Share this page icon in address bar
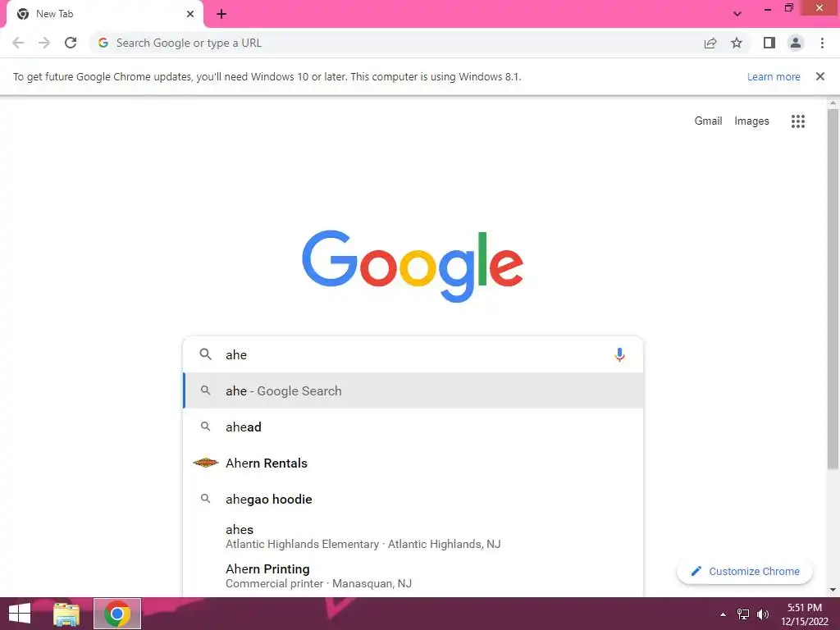The image size is (840, 630). 710,43
